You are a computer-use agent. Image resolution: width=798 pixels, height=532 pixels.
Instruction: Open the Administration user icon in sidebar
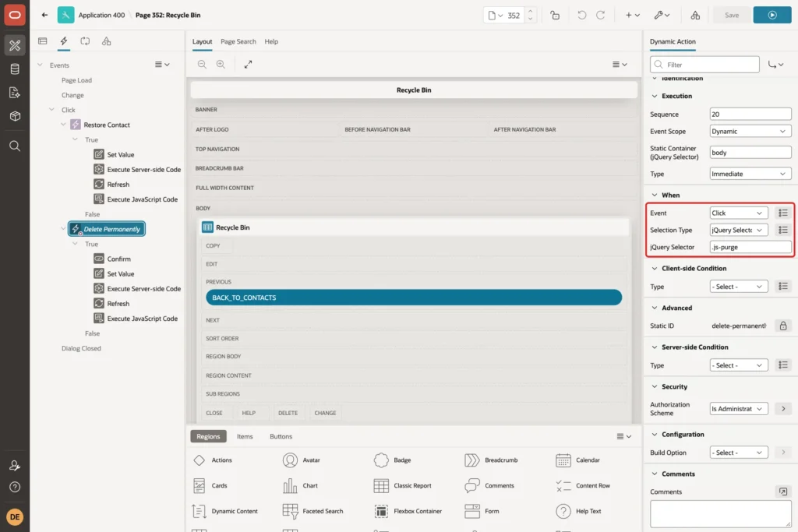15,465
